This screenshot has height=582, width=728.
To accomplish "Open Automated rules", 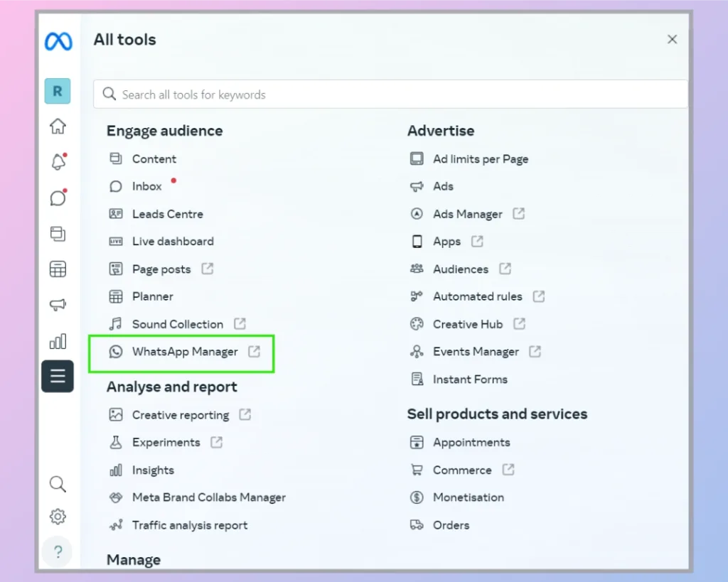I will click(x=477, y=296).
